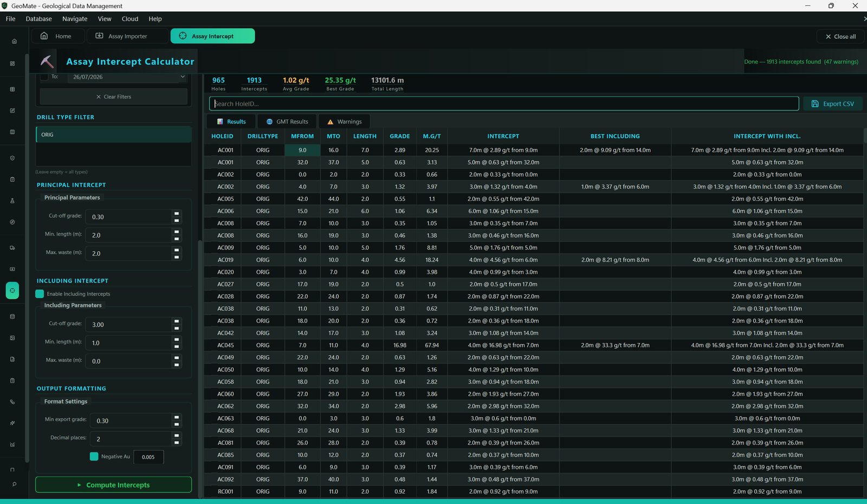867x504 pixels.
Task: Select ORIG in drill type filter list
Action: 114,135
